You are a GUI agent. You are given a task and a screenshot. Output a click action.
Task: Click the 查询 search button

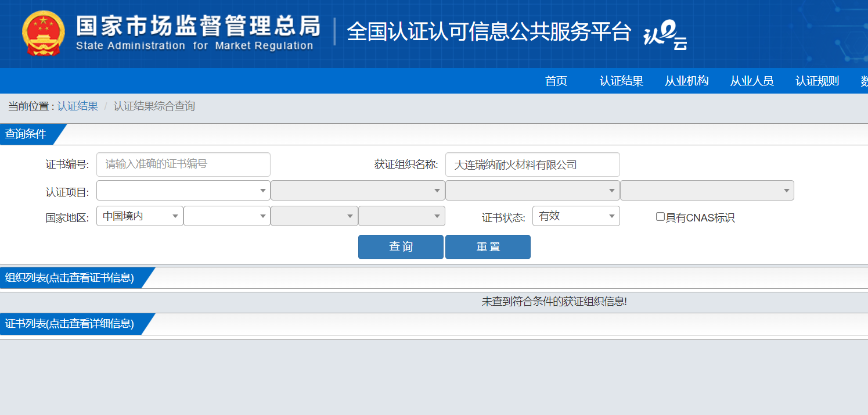[x=401, y=247]
